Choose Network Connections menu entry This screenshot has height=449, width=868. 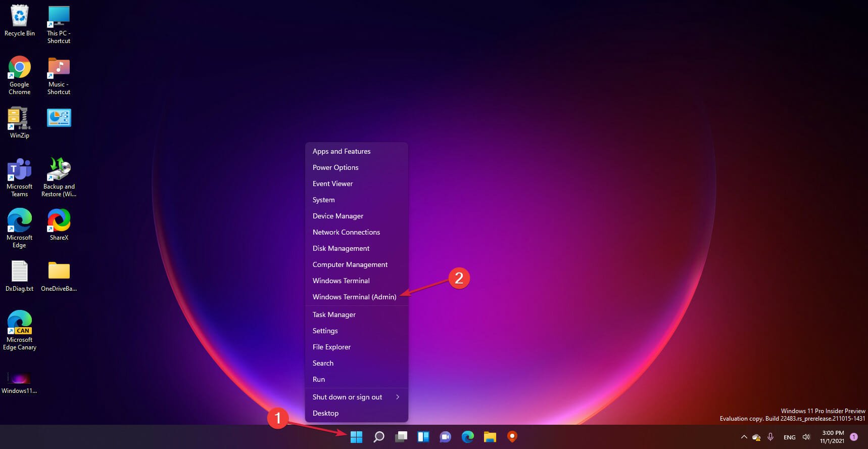pyautogui.click(x=357, y=232)
